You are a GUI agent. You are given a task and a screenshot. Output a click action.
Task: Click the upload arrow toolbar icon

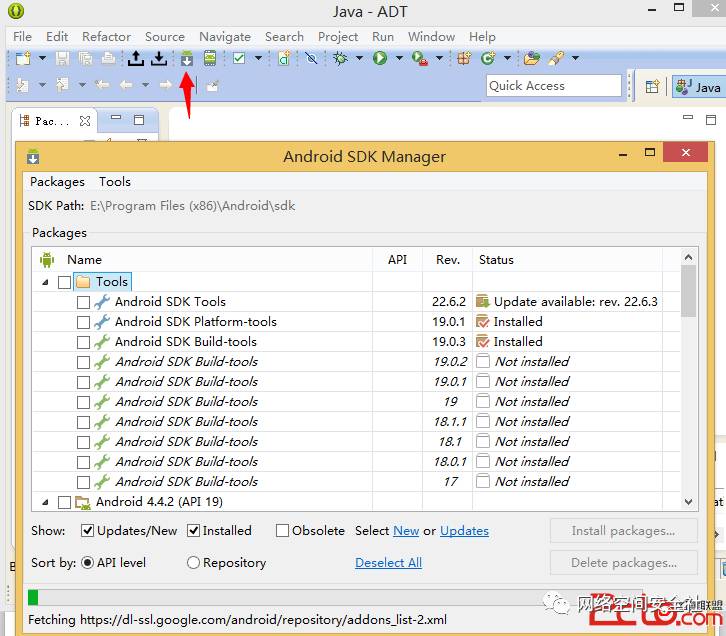pos(136,58)
